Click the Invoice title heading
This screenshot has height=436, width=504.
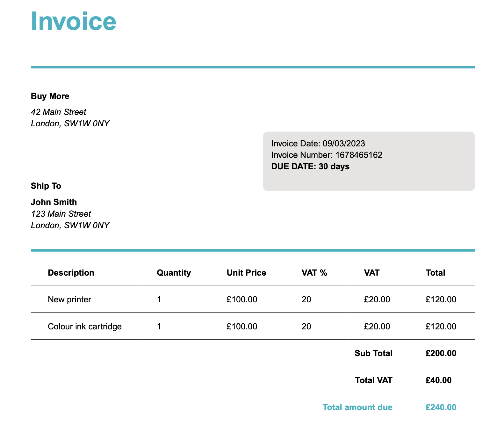[74, 21]
